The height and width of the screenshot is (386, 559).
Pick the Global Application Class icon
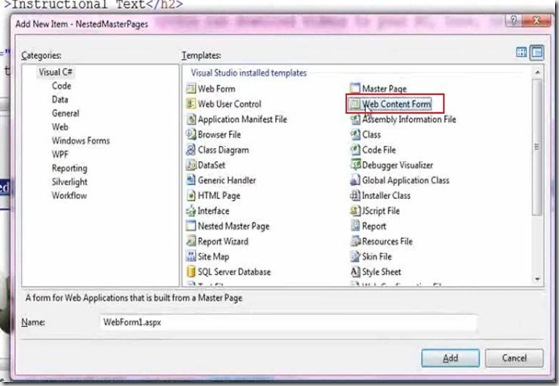[355, 180]
